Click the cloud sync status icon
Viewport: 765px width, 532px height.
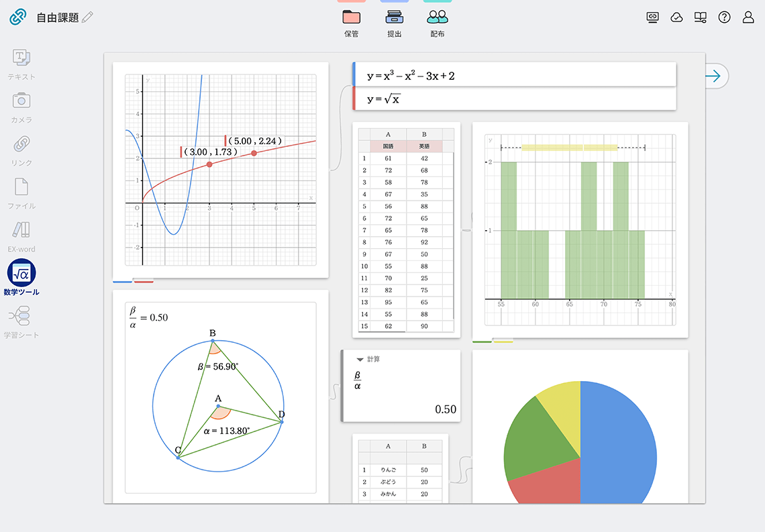[676, 18]
